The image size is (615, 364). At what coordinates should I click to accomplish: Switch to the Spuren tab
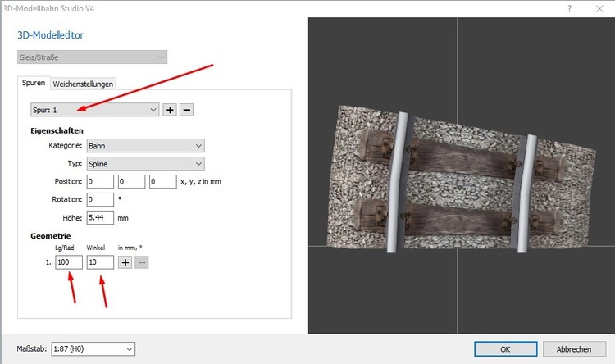tap(34, 83)
